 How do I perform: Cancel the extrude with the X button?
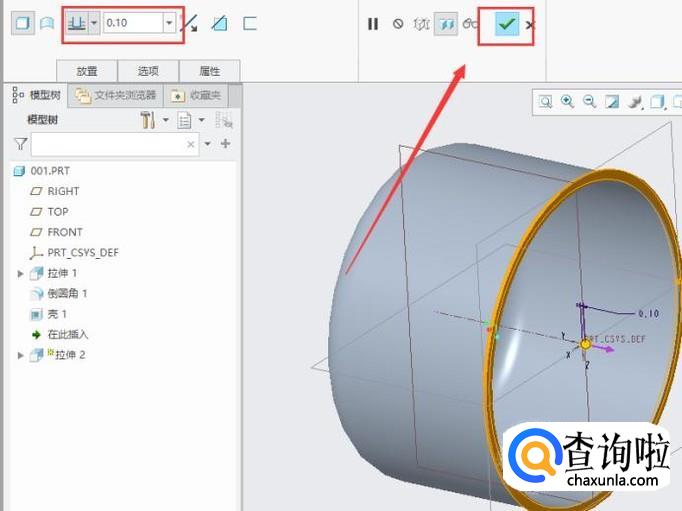pyautogui.click(x=529, y=25)
